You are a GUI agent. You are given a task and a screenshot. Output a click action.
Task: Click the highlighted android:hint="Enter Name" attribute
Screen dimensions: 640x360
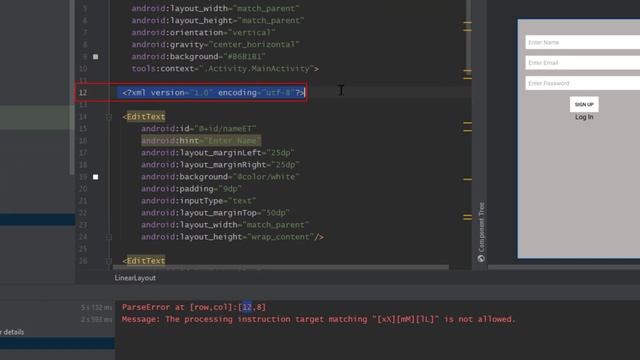pos(201,140)
